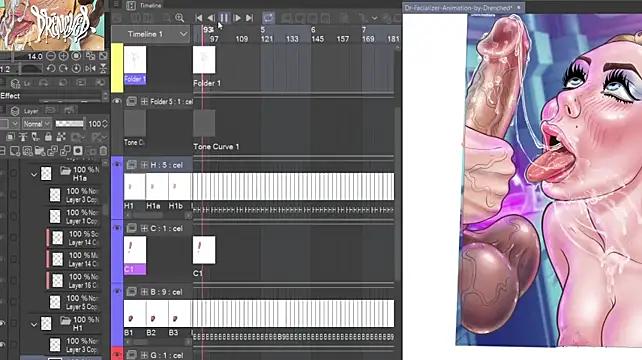
Task: Go to the start of the timeline
Action: pyautogui.click(x=199, y=18)
